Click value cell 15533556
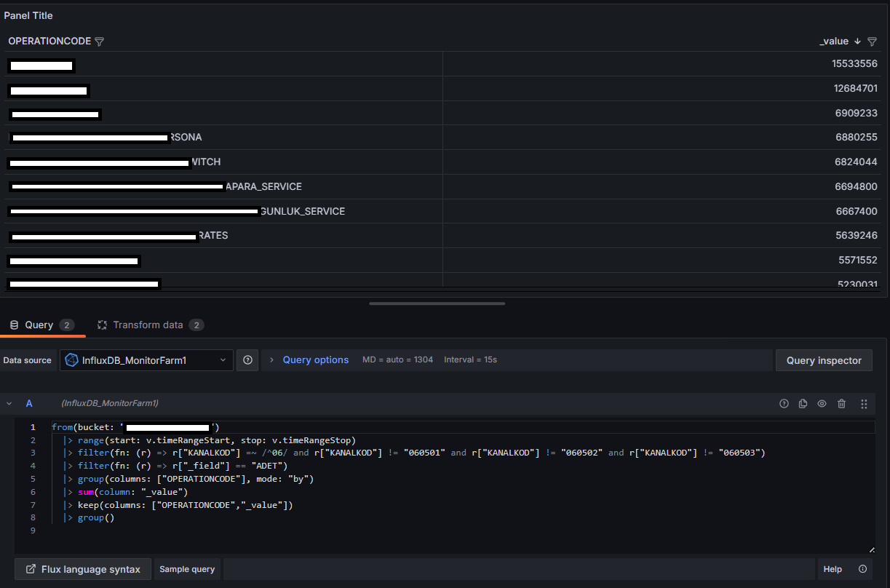Screen dimensions: 890x588 pos(854,64)
